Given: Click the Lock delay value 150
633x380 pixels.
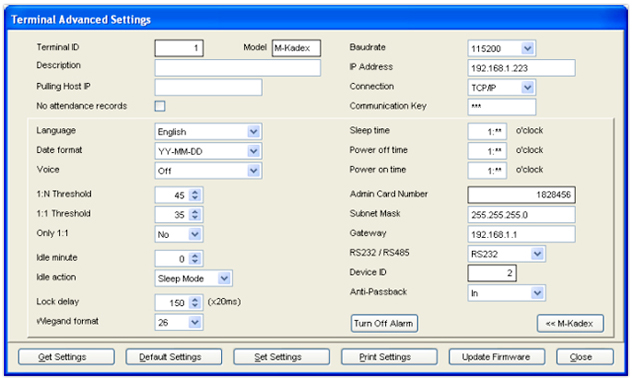Looking at the screenshot, I should point(177,303).
